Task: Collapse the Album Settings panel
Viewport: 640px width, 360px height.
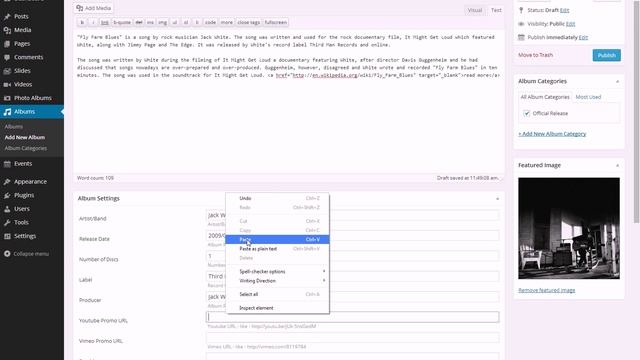Action: [x=497, y=199]
